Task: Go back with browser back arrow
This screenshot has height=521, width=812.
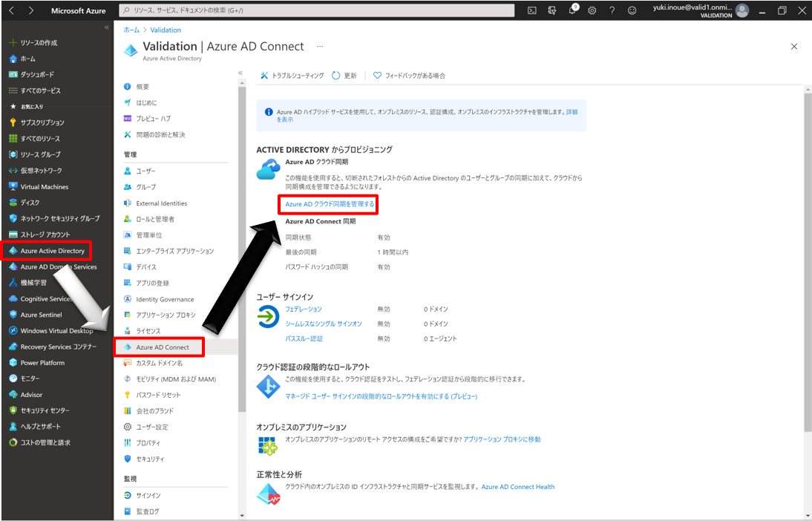Action: pyautogui.click(x=11, y=10)
